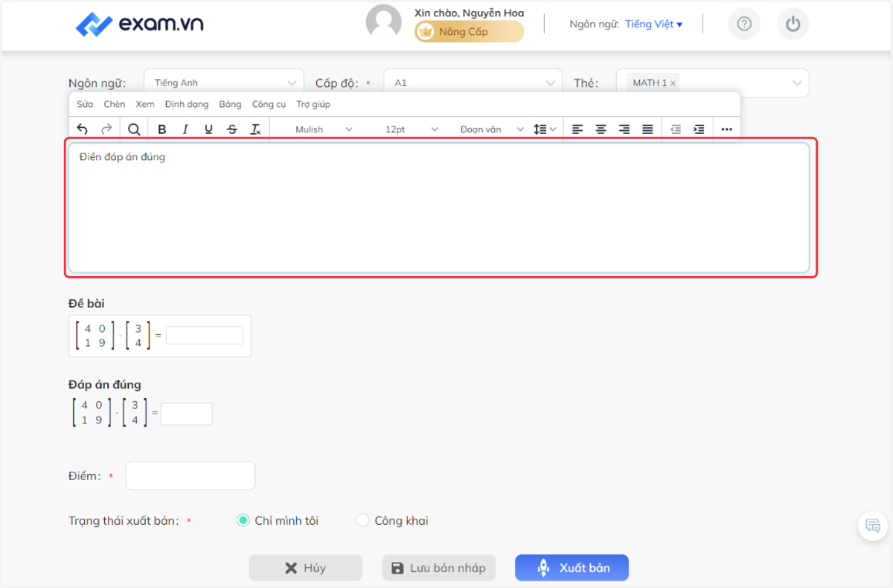Open the user avatar profile
This screenshot has height=588, width=893.
(x=384, y=22)
